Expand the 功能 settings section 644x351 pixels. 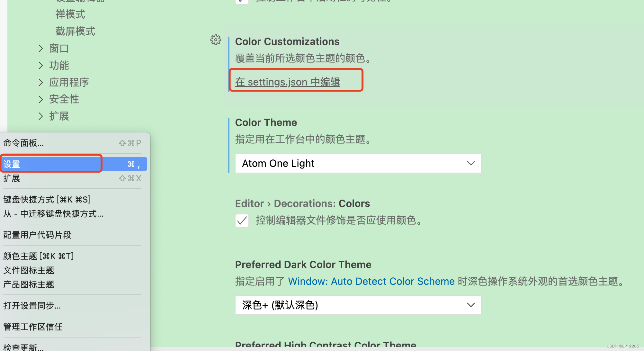[x=59, y=65]
